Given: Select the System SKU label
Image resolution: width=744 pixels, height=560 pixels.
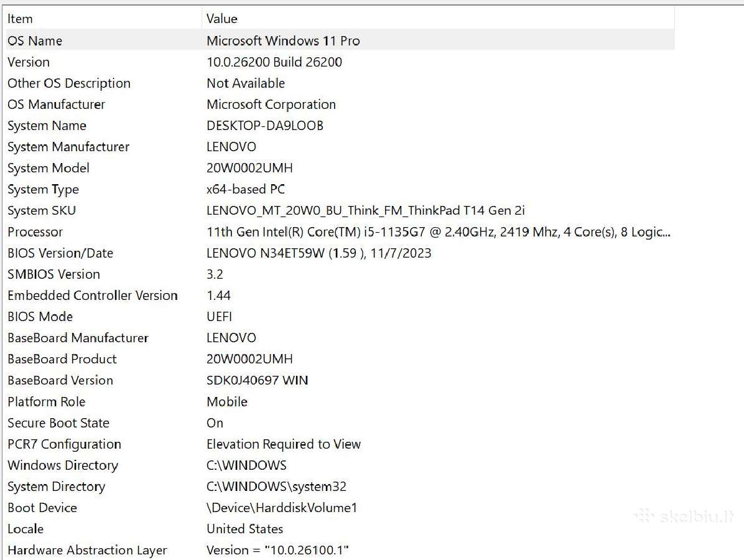Looking at the screenshot, I should point(42,211).
